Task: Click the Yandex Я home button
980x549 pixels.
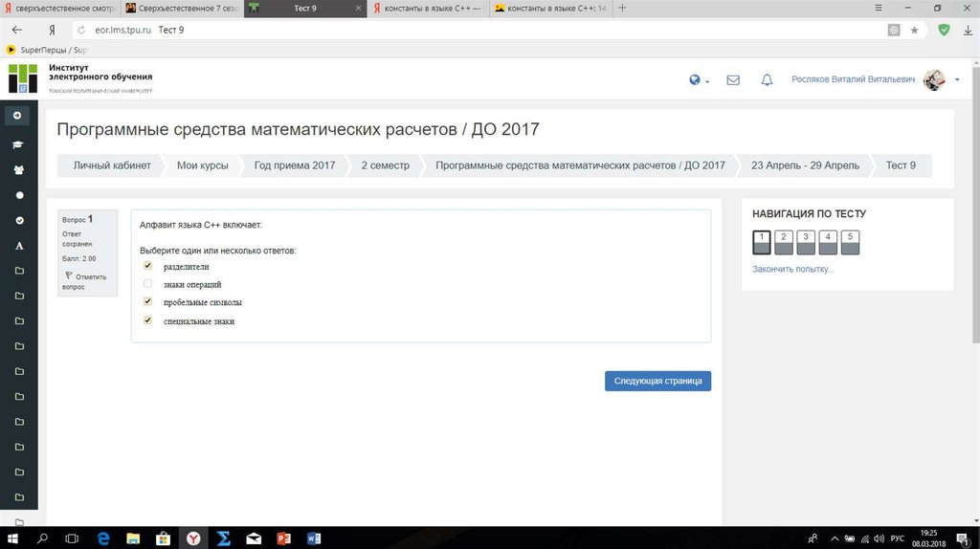Action: point(52,30)
